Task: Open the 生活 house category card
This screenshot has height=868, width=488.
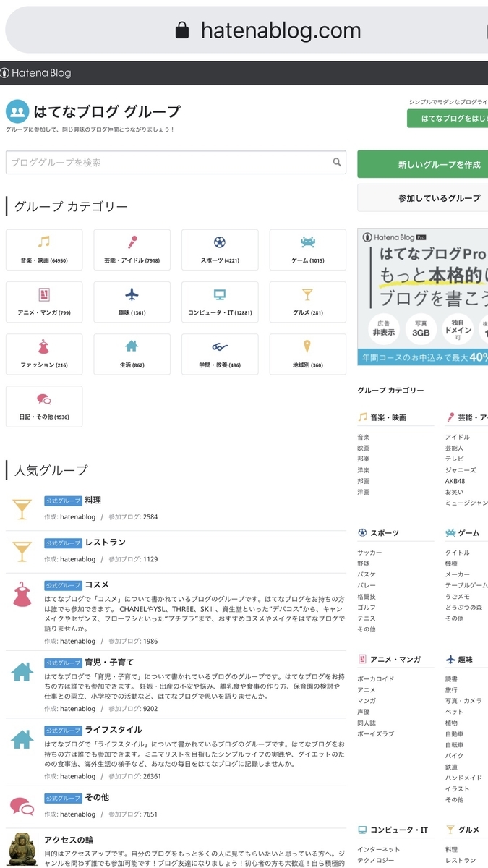Action: 132,354
